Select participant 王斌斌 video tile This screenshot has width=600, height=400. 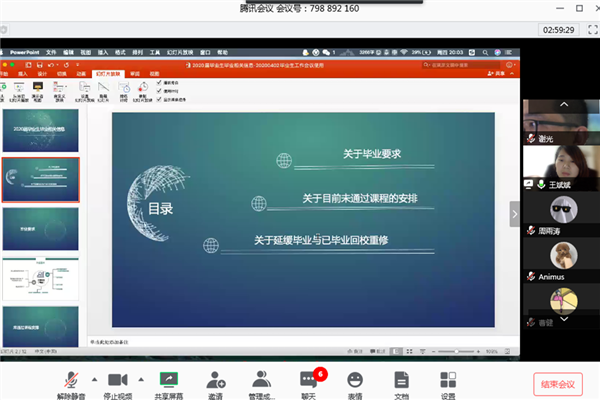point(561,168)
